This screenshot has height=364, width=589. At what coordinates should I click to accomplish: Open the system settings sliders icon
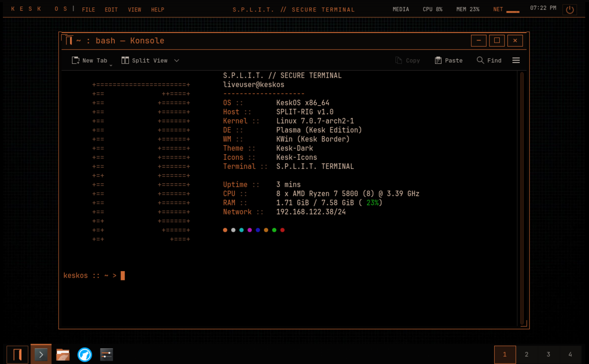click(106, 355)
